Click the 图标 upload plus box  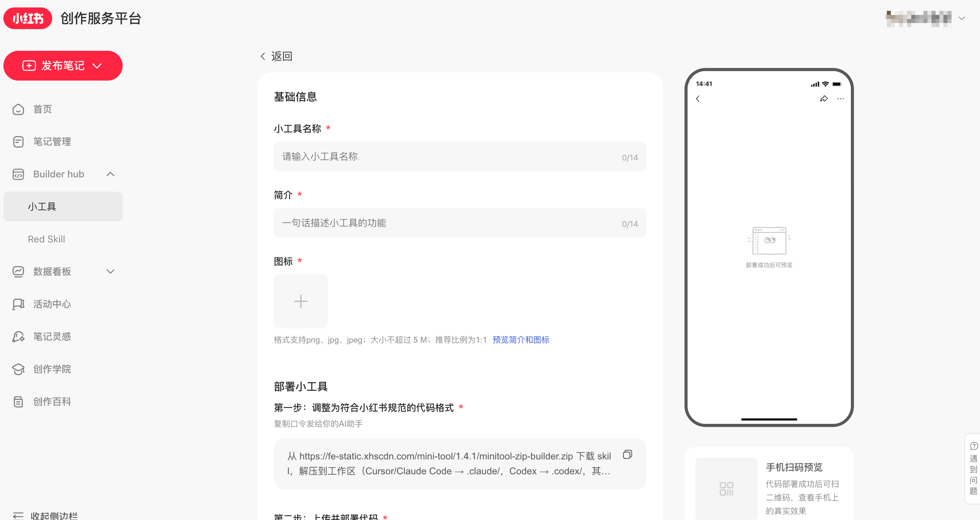301,301
